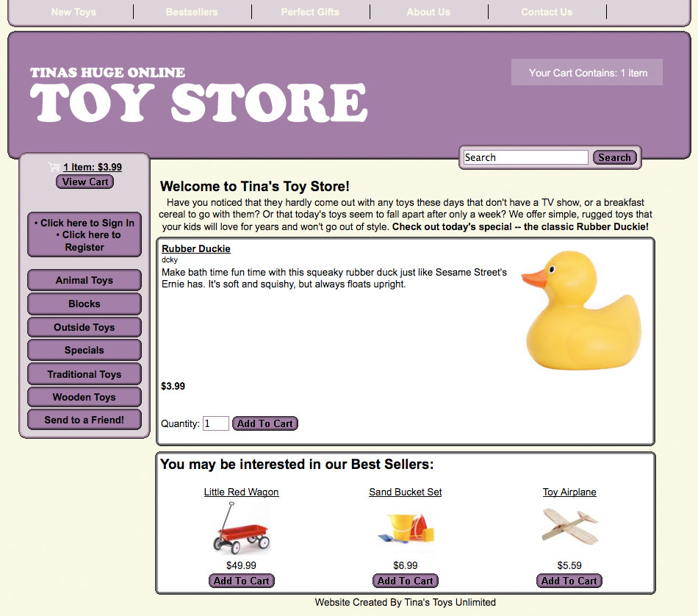Open the Wooden Toys category
This screenshot has width=698, height=616.
click(84, 397)
